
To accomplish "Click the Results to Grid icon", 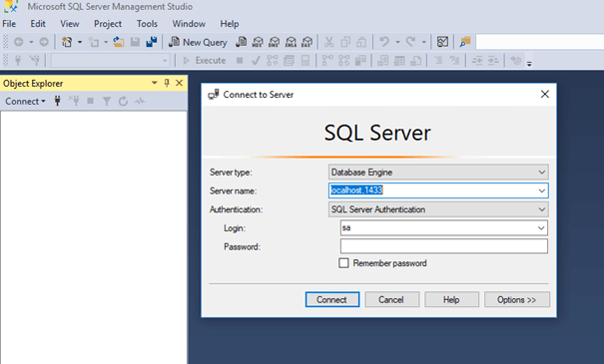I will click(399, 61).
